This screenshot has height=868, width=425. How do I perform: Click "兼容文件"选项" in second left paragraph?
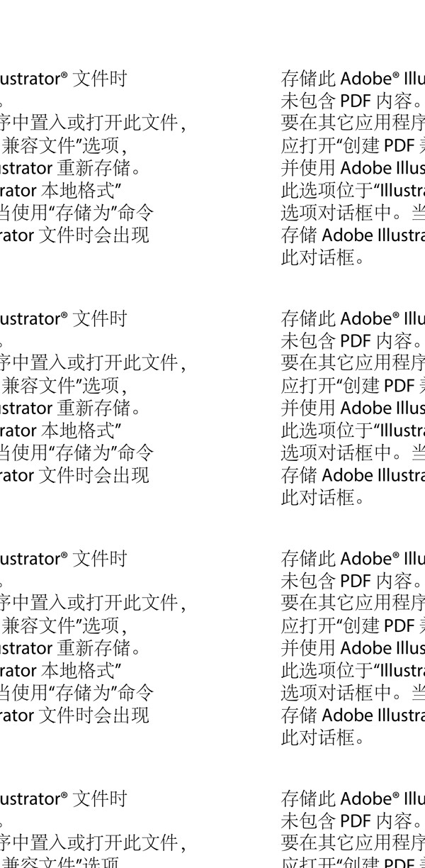pos(65,385)
